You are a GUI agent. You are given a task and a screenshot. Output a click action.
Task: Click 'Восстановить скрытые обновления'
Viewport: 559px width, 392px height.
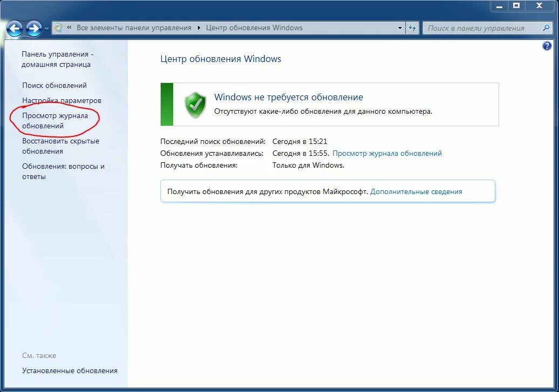click(60, 146)
